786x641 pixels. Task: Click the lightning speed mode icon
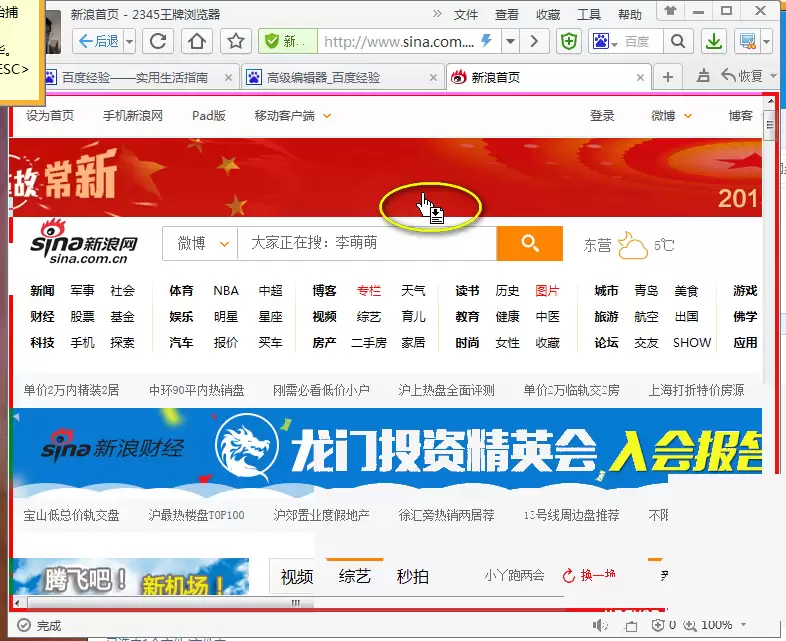click(487, 40)
